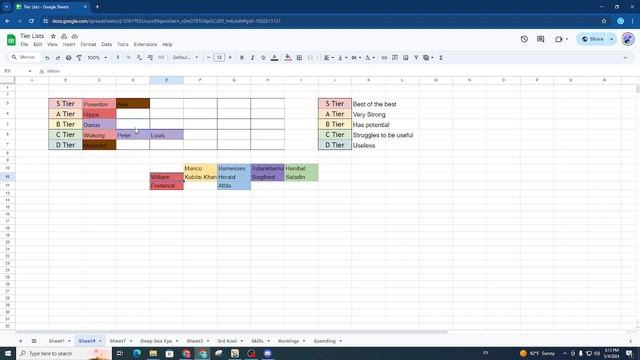Select the cell containing Kublai Khan
The height and width of the screenshot is (360, 640).
[200, 177]
